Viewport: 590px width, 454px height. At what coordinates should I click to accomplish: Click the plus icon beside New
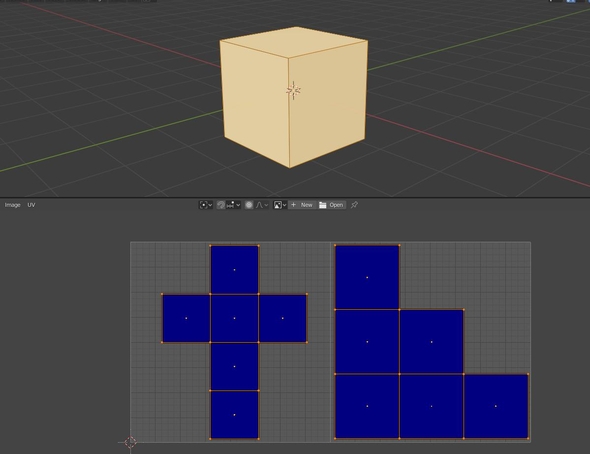pos(293,205)
